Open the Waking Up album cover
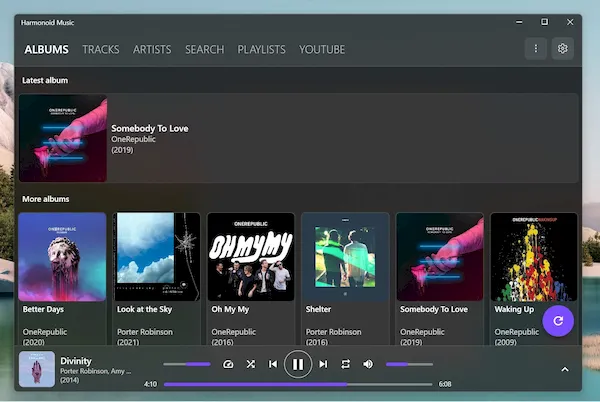The width and height of the screenshot is (600, 402). pos(534,257)
